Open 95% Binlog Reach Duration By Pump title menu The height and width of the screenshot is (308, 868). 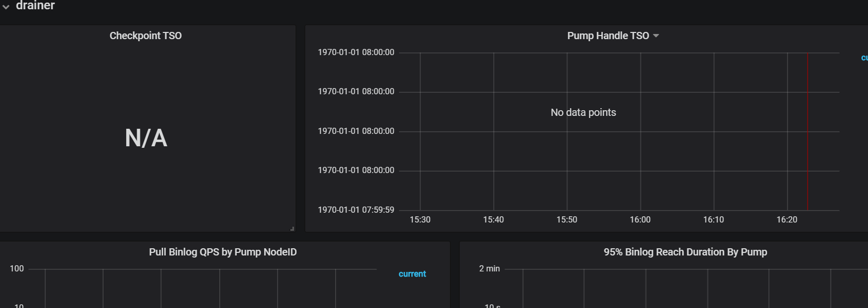685,252
